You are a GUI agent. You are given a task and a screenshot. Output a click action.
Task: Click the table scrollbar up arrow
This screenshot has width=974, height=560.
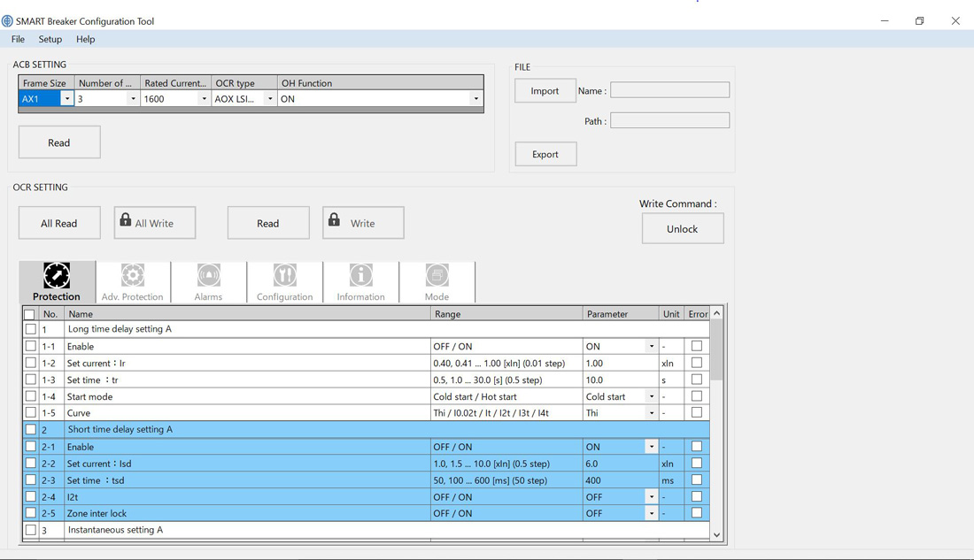point(717,313)
